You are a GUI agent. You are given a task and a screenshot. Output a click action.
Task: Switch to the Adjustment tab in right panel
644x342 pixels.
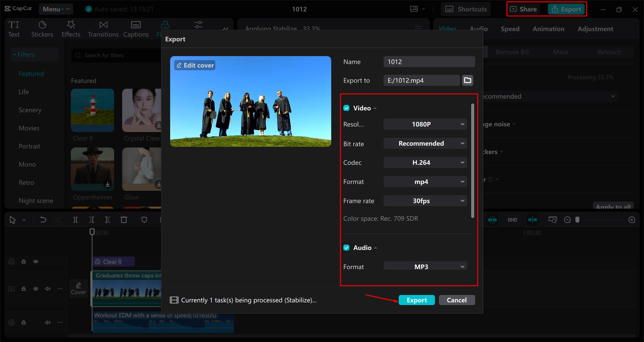tap(595, 29)
